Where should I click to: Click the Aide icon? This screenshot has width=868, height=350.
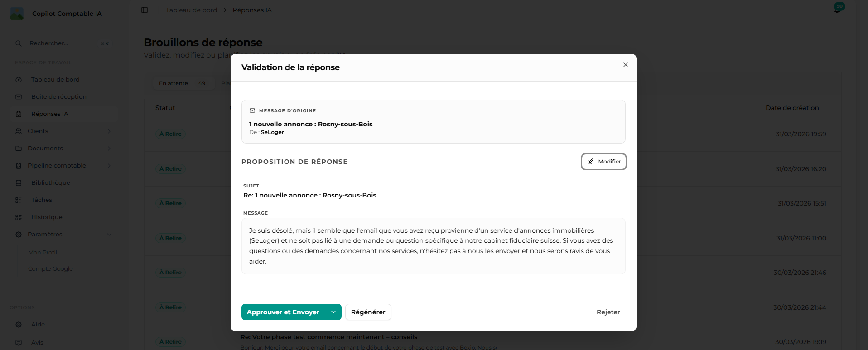coord(19,325)
